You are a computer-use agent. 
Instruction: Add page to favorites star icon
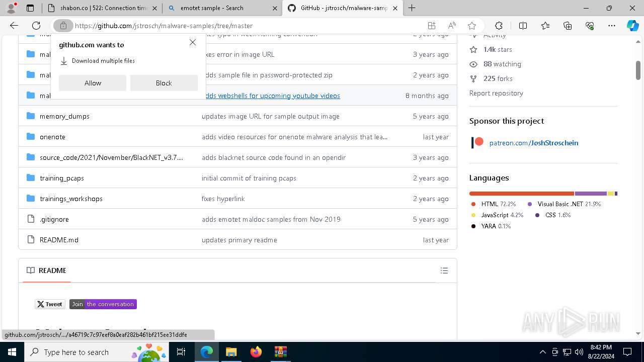point(472,26)
